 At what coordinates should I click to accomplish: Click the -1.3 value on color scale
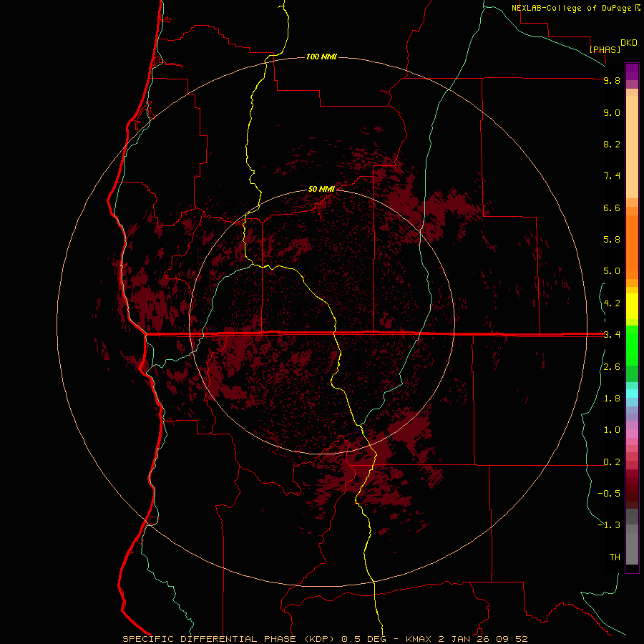(609, 525)
